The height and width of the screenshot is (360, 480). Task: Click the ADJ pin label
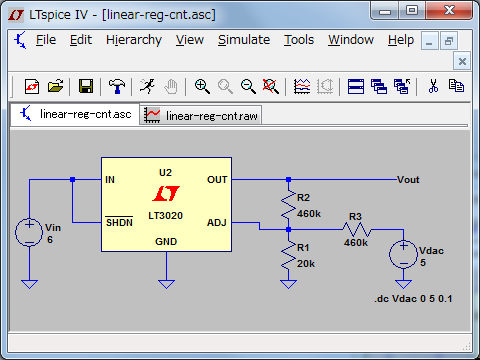pyautogui.click(x=217, y=222)
